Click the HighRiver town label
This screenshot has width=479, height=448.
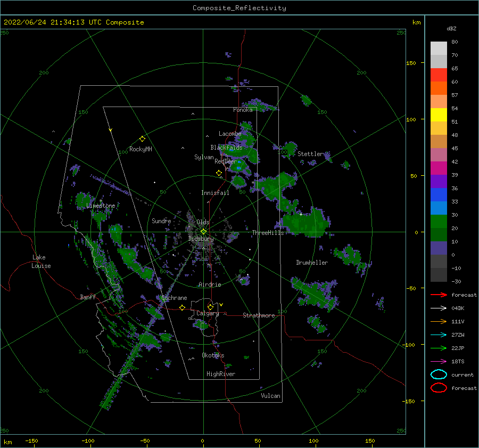(x=221, y=374)
